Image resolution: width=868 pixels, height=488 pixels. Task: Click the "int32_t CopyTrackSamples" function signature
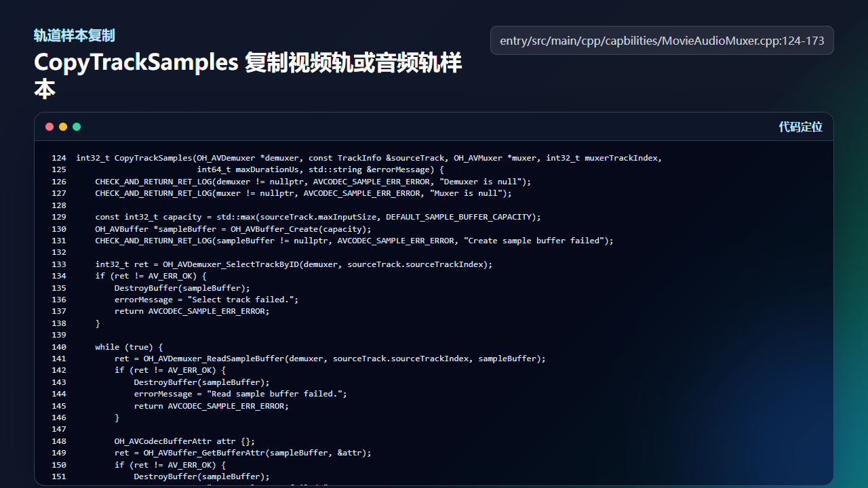[x=134, y=158]
